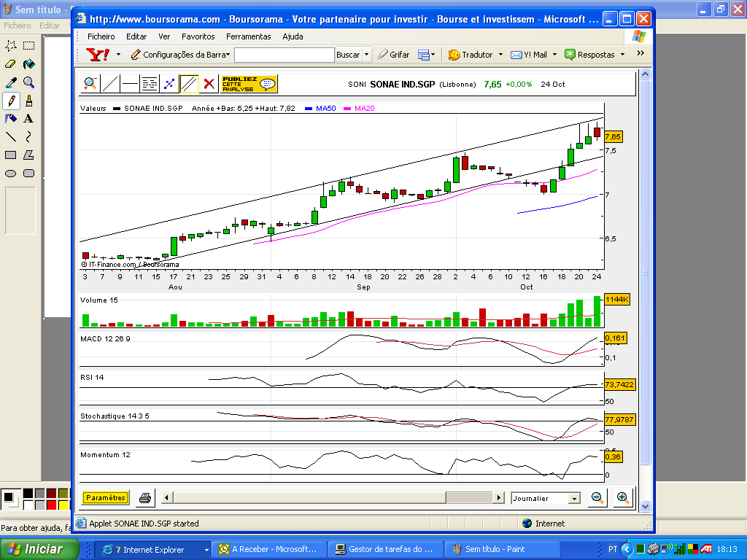Click the Yahoo toolbar search field
The height and width of the screenshot is (560, 747).
[284, 55]
